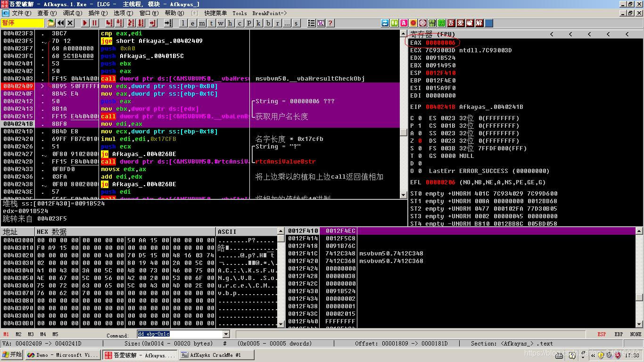This screenshot has width=644, height=362.
Task: Switch to memory tab M3
Action: [x=31, y=334]
